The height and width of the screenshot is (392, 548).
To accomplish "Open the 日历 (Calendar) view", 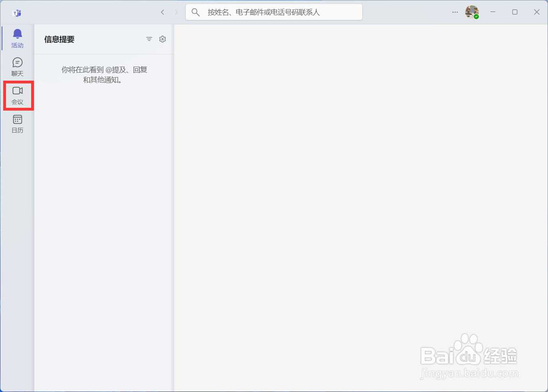I will click(x=17, y=124).
